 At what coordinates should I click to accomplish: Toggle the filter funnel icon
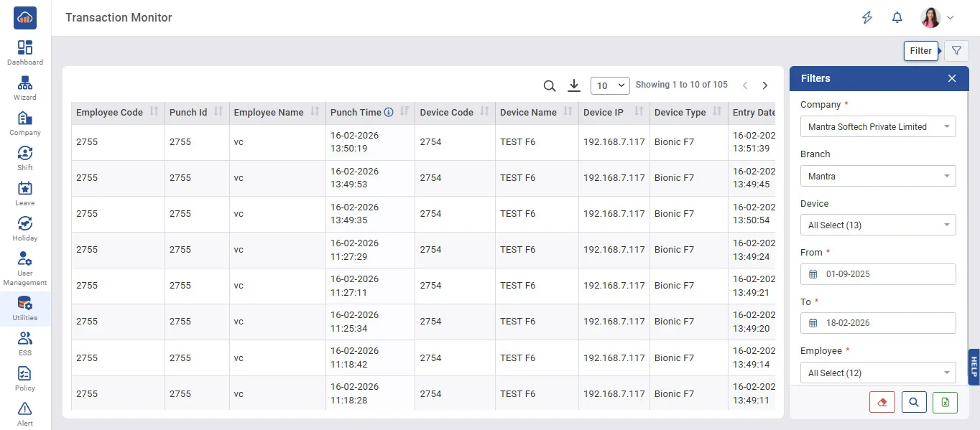coord(956,51)
